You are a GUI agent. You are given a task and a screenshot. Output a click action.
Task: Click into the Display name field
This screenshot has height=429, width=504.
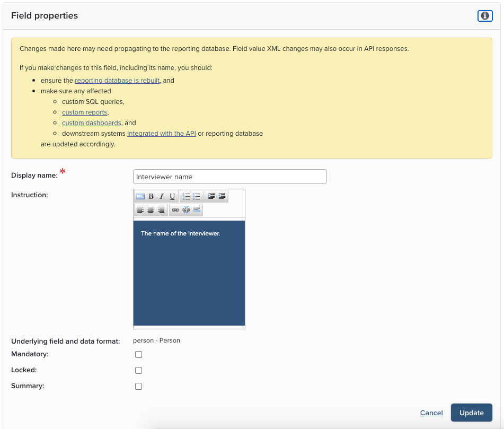[x=229, y=177]
